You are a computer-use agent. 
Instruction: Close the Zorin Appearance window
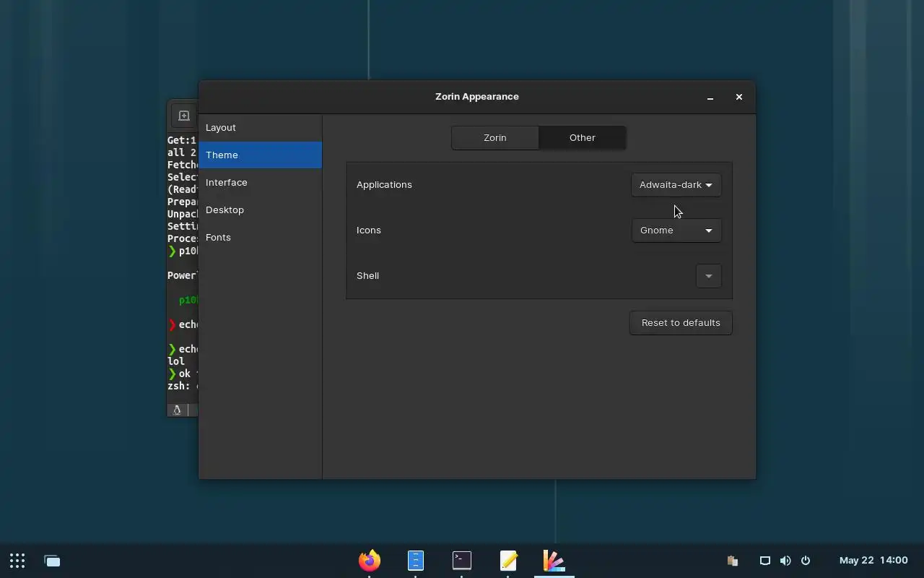click(739, 97)
